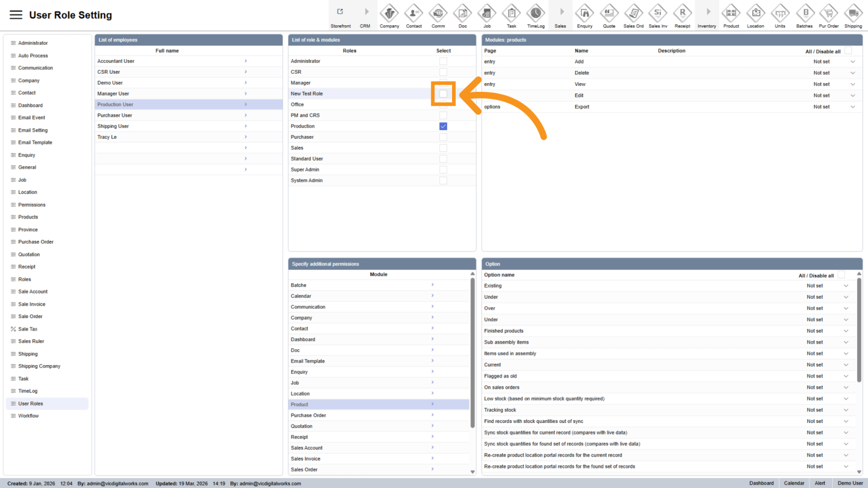Open the Quote module icon

[609, 13]
